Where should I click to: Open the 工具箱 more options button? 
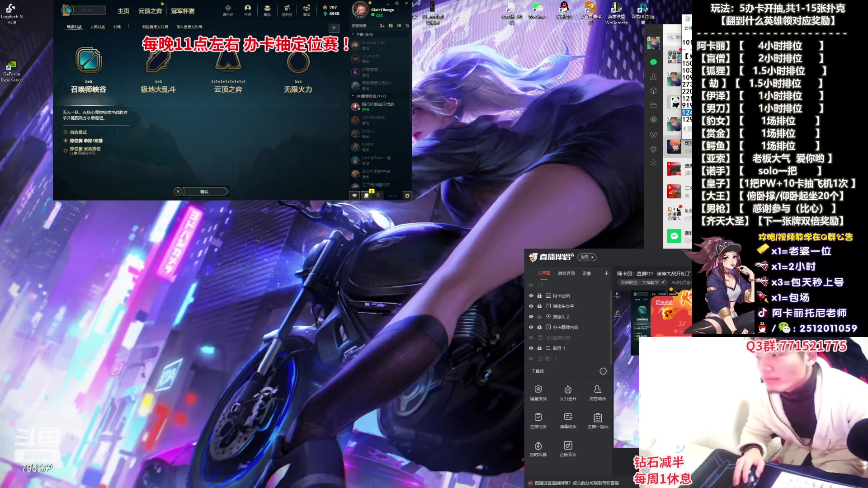(603, 371)
